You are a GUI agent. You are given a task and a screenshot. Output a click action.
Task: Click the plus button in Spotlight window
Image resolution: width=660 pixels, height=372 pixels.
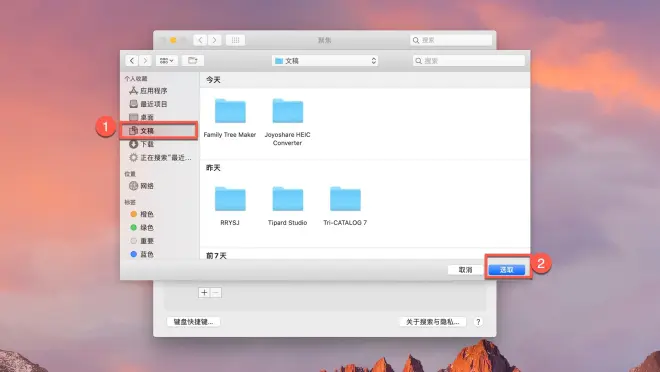pos(204,292)
